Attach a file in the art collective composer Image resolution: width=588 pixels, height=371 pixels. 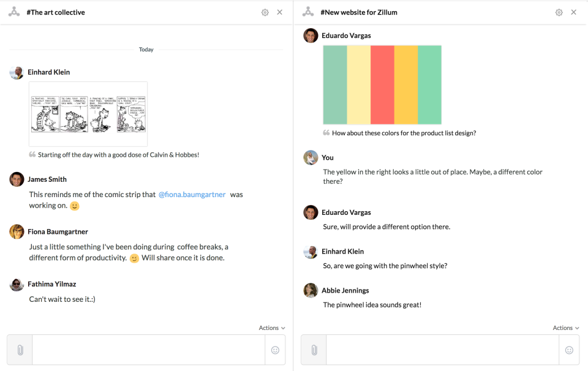pyautogui.click(x=19, y=350)
